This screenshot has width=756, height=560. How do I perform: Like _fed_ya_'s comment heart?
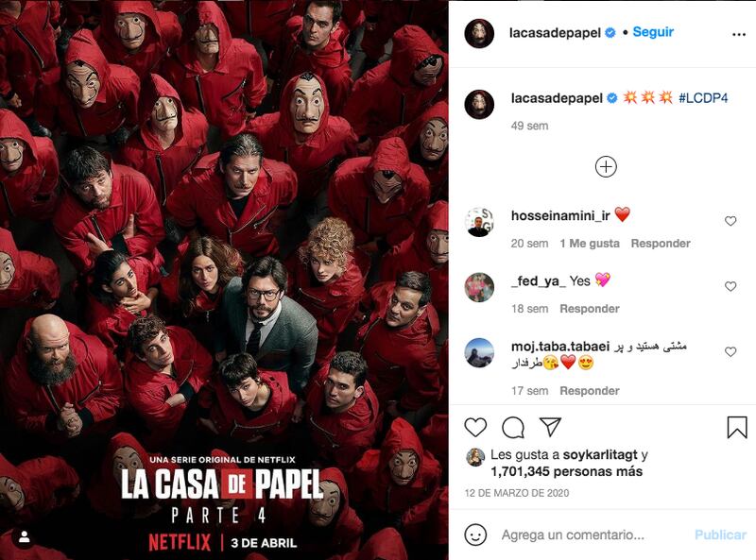(x=730, y=286)
